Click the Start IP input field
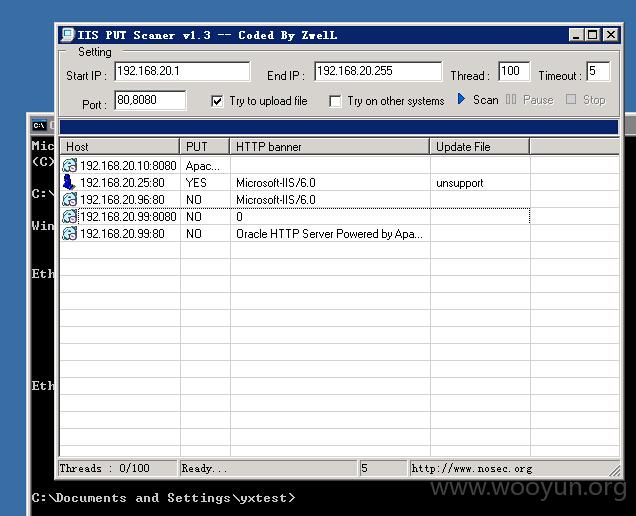 182,71
